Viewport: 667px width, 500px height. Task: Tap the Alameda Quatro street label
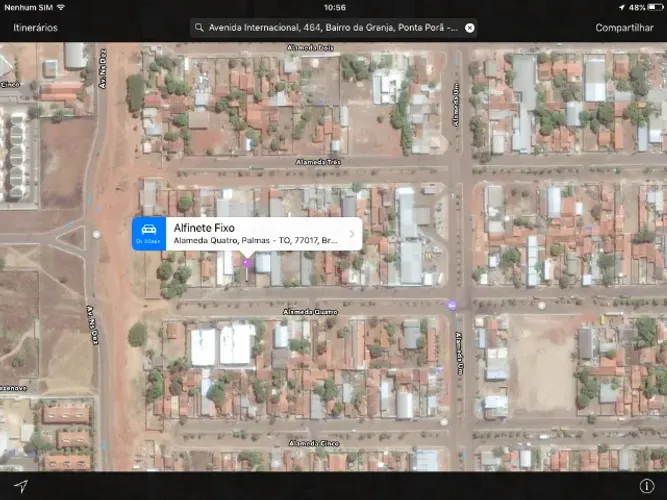click(x=311, y=312)
